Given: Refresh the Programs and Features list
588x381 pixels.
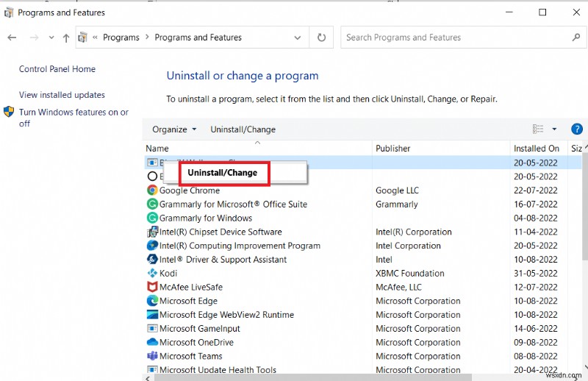Looking at the screenshot, I should coord(321,38).
